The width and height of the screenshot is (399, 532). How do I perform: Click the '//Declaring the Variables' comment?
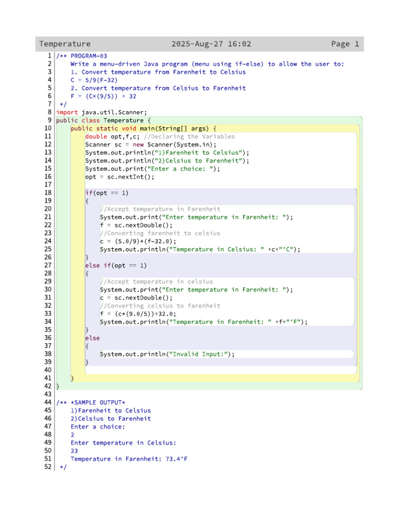click(189, 137)
